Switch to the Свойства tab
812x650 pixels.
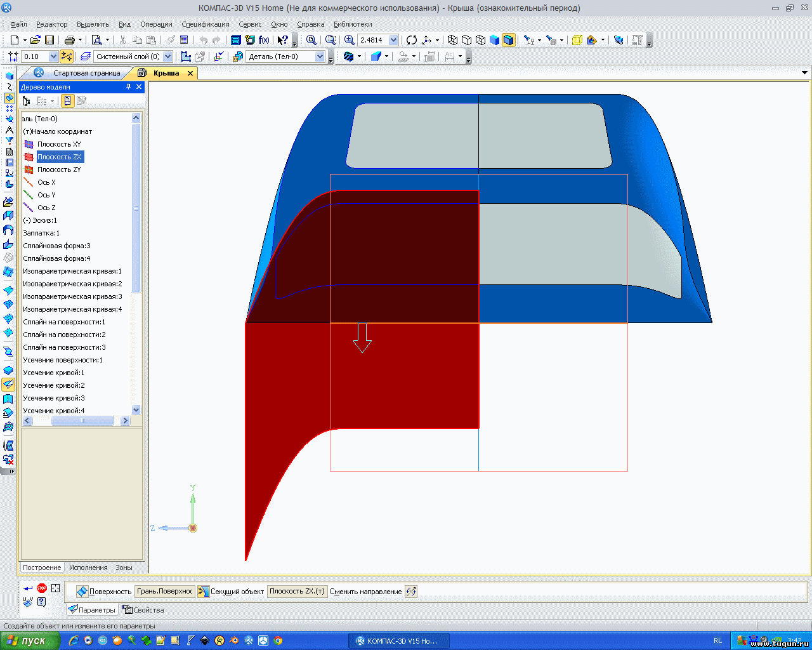click(143, 610)
